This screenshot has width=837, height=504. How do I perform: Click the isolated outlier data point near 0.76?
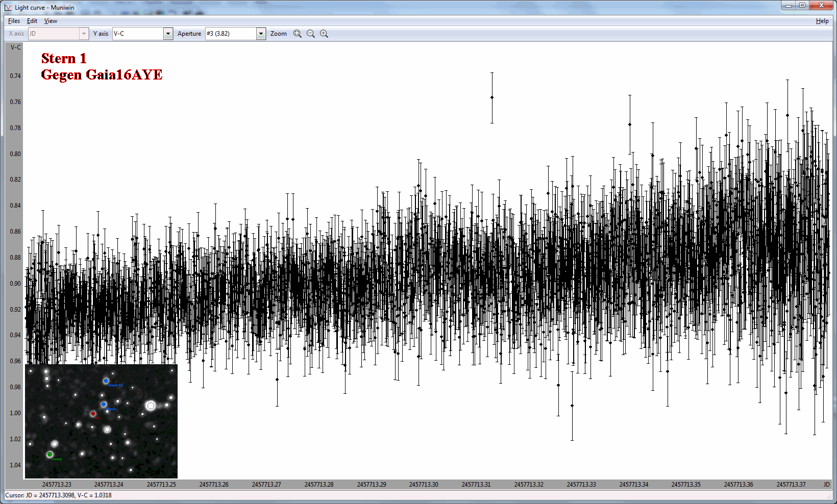click(x=492, y=97)
